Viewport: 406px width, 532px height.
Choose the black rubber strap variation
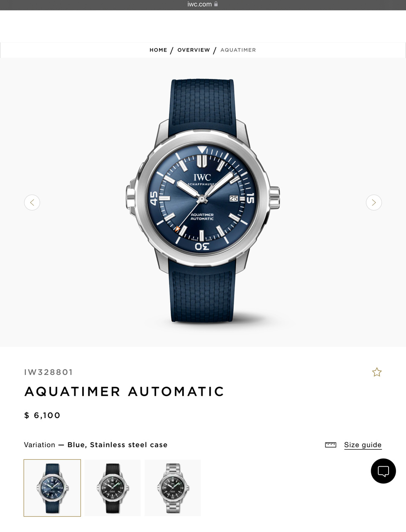click(x=113, y=488)
